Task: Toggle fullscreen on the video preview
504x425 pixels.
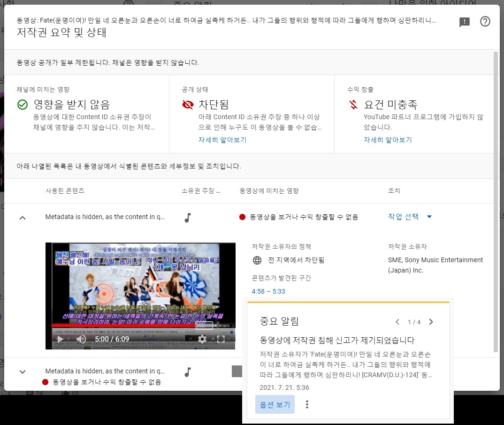Action: point(221,339)
